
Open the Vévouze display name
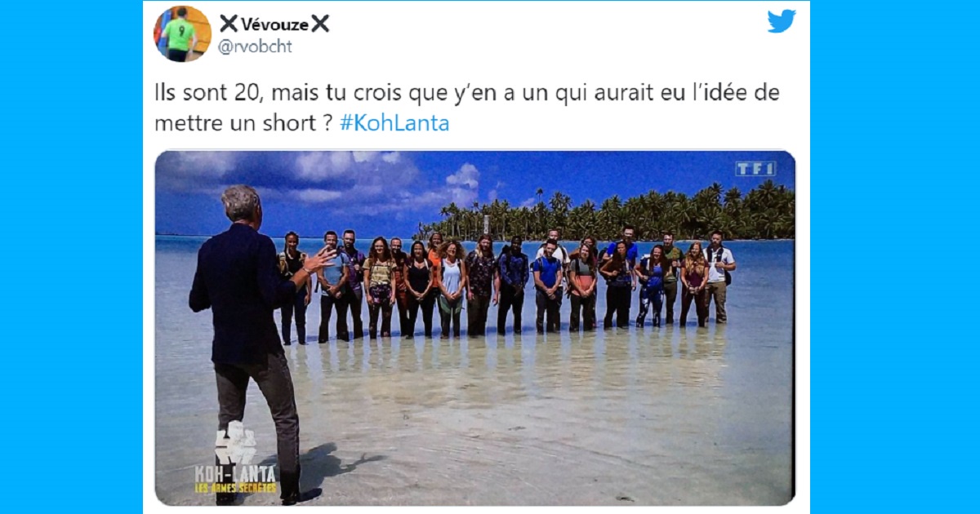click(274, 24)
